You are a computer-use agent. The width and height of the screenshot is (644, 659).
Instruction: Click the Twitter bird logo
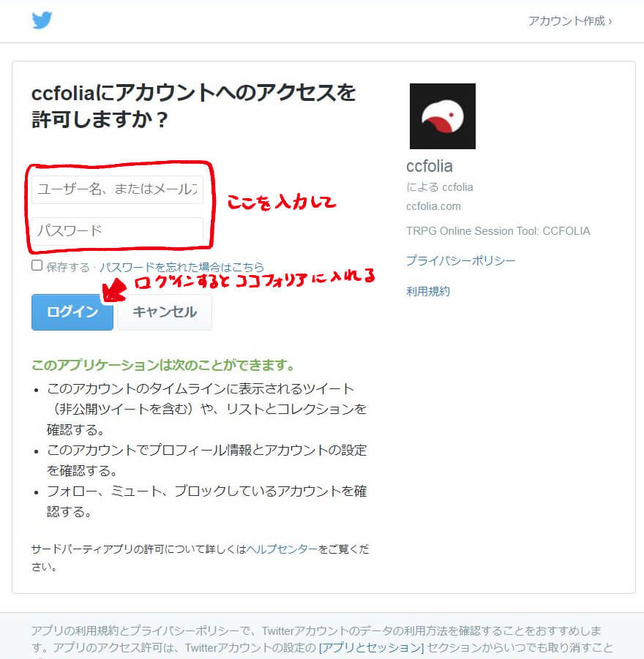click(x=42, y=20)
